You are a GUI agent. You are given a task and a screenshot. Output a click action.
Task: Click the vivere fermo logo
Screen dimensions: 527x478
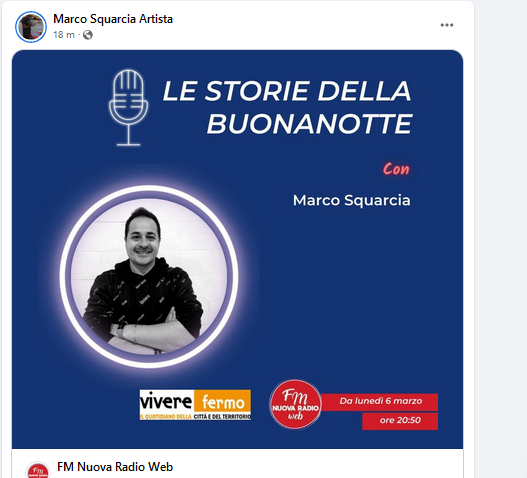(x=195, y=405)
